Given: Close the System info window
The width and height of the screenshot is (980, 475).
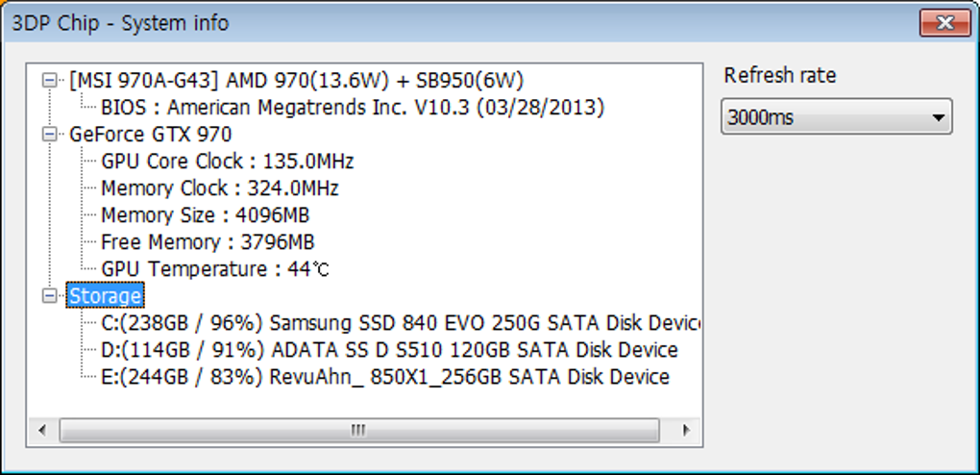Looking at the screenshot, I should pos(943,23).
